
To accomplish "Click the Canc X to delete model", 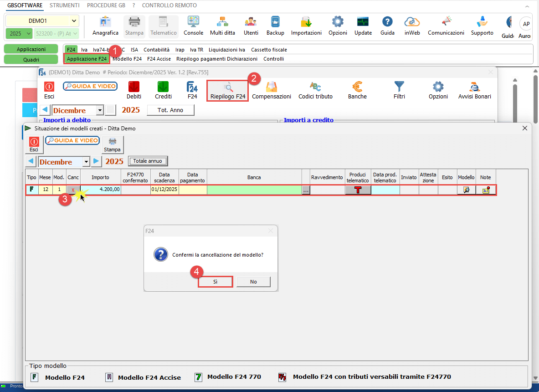I will click(x=73, y=190).
